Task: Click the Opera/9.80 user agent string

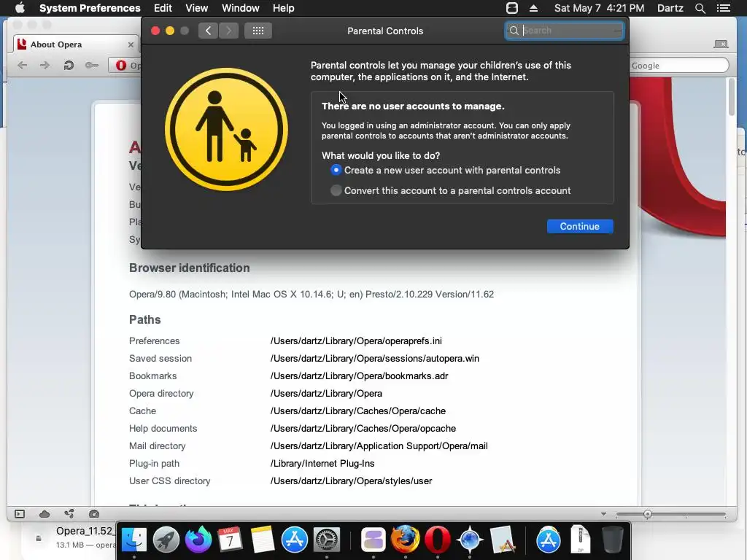Action: pos(311,295)
